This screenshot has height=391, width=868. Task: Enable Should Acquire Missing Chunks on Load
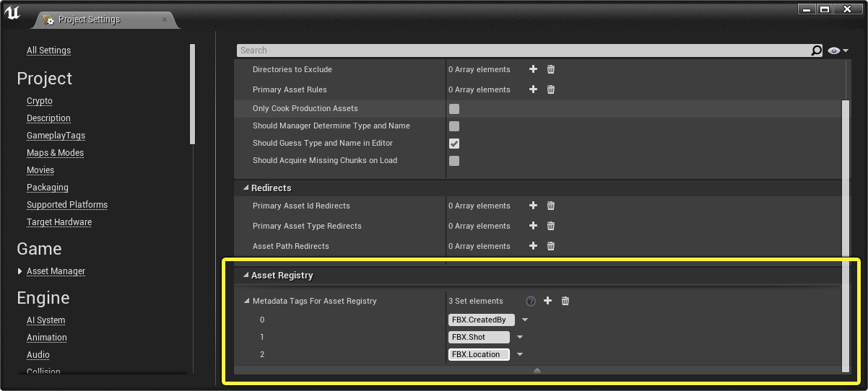tap(454, 161)
